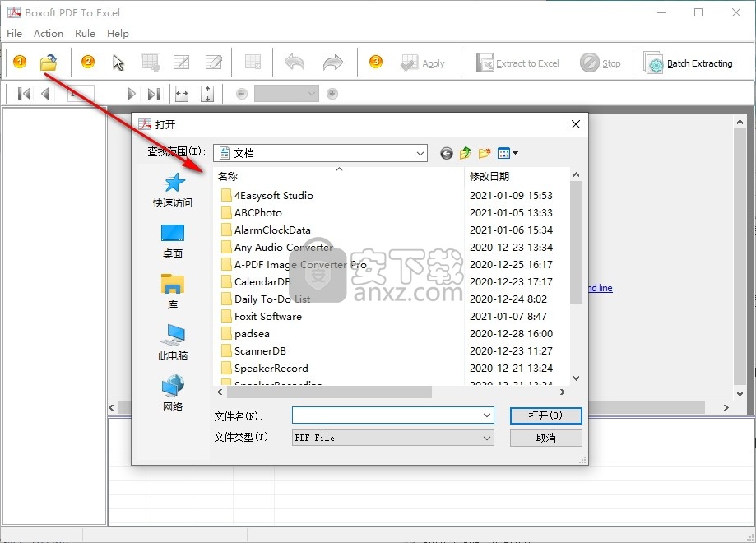This screenshot has width=756, height=543.
Task: Select 此电脑 in places sidebar
Action: pos(173,342)
